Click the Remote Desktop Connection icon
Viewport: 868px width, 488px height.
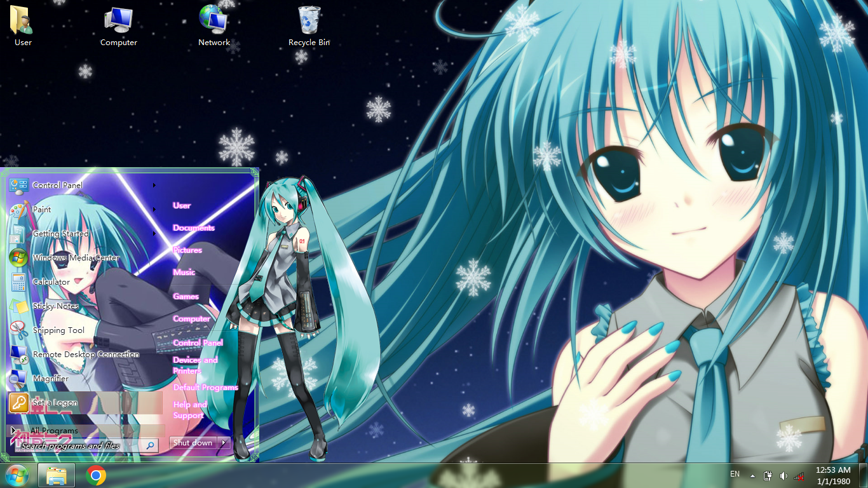point(19,355)
